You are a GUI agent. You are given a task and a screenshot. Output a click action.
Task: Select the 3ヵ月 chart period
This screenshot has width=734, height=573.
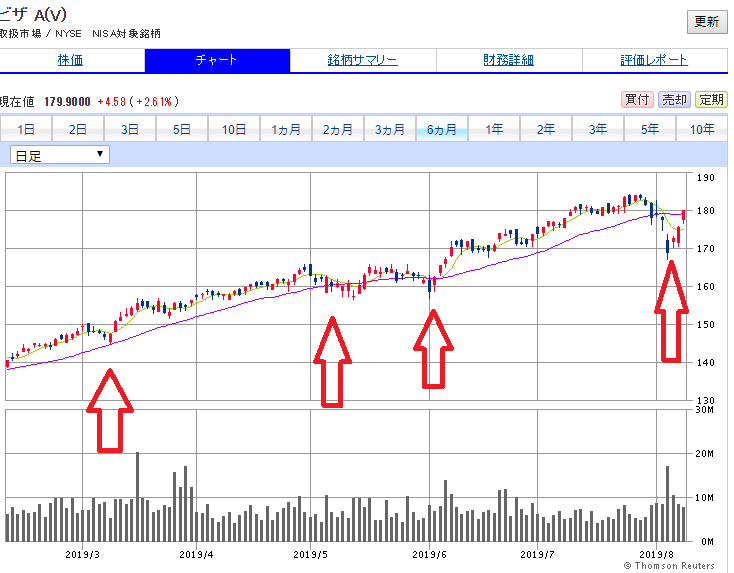[x=390, y=129]
